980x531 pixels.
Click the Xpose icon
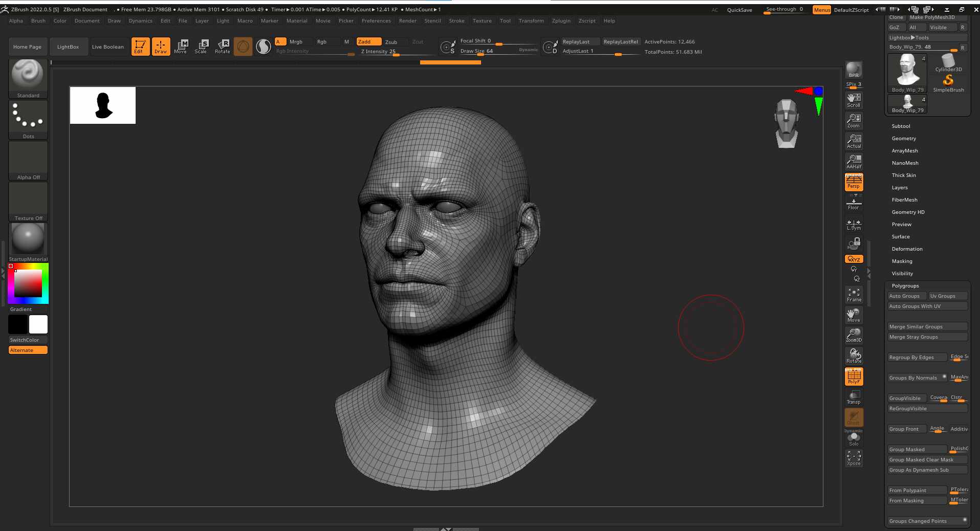point(854,458)
